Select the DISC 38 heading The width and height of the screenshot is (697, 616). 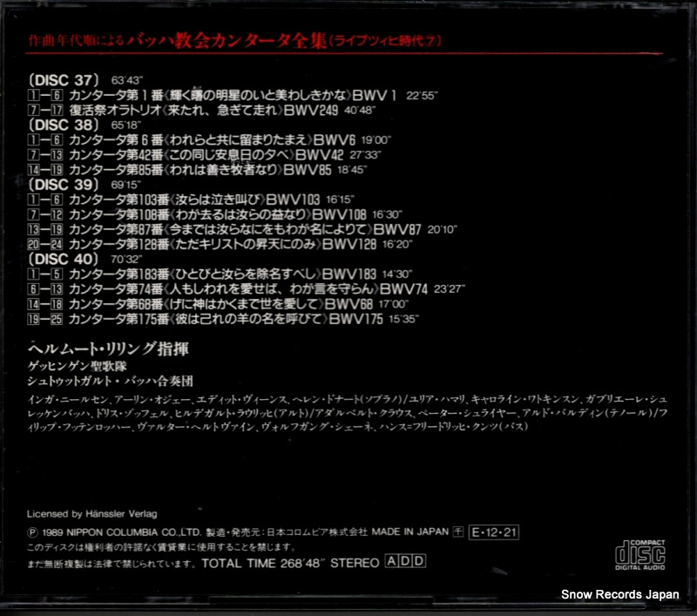pyautogui.click(x=63, y=125)
